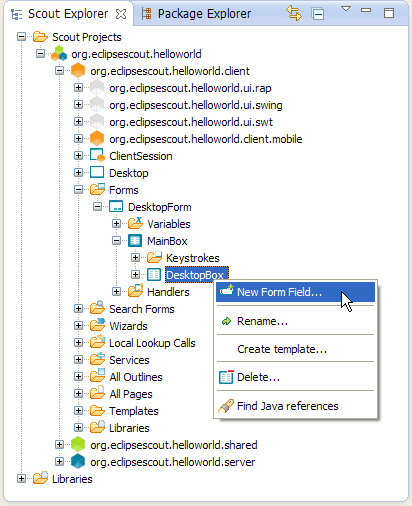This screenshot has height=506, width=412.
Task: Click the Delete field icon in menu
Action: (226, 377)
